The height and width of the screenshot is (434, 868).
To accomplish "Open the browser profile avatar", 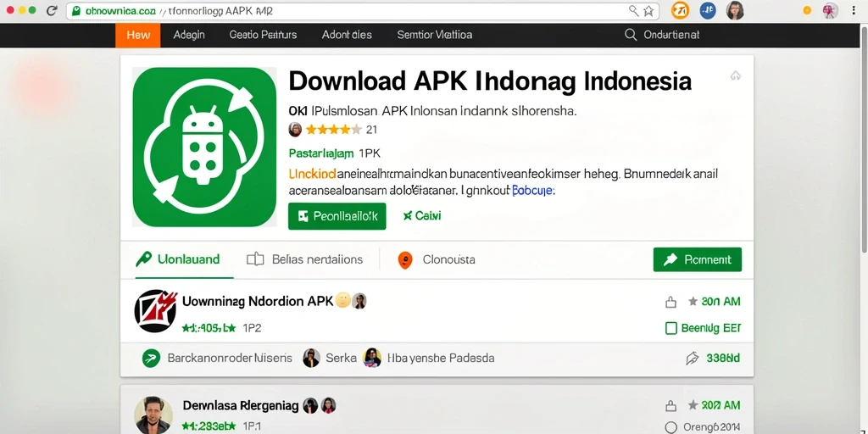I will point(735,10).
